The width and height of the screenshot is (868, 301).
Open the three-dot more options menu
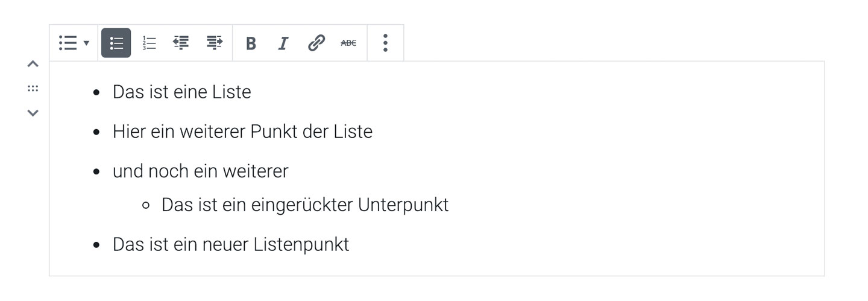(385, 43)
